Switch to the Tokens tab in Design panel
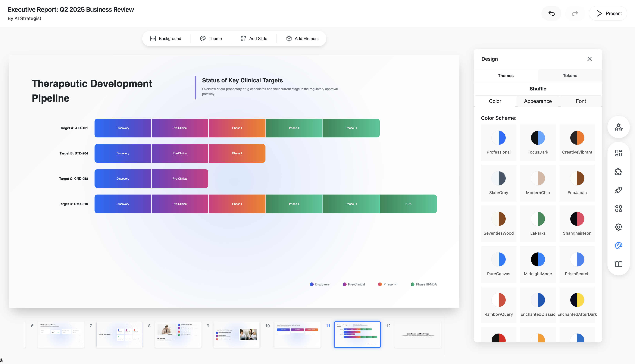This screenshot has width=635, height=364. coord(570,76)
